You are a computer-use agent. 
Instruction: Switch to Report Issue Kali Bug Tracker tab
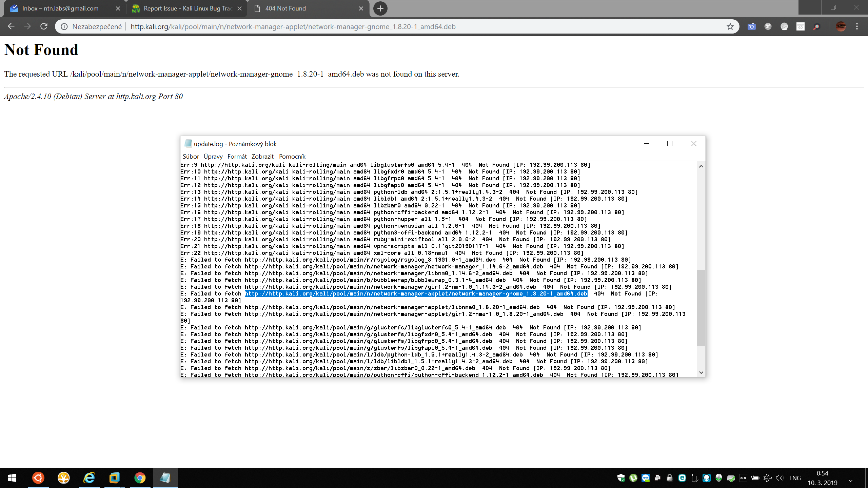click(187, 8)
